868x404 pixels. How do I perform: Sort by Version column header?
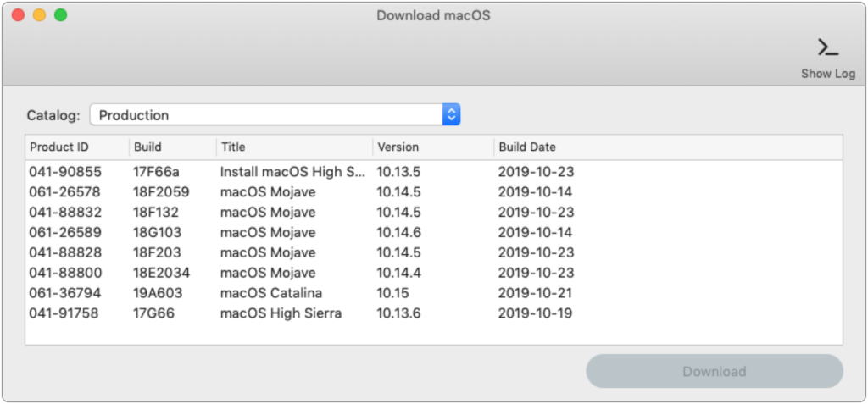(x=433, y=147)
